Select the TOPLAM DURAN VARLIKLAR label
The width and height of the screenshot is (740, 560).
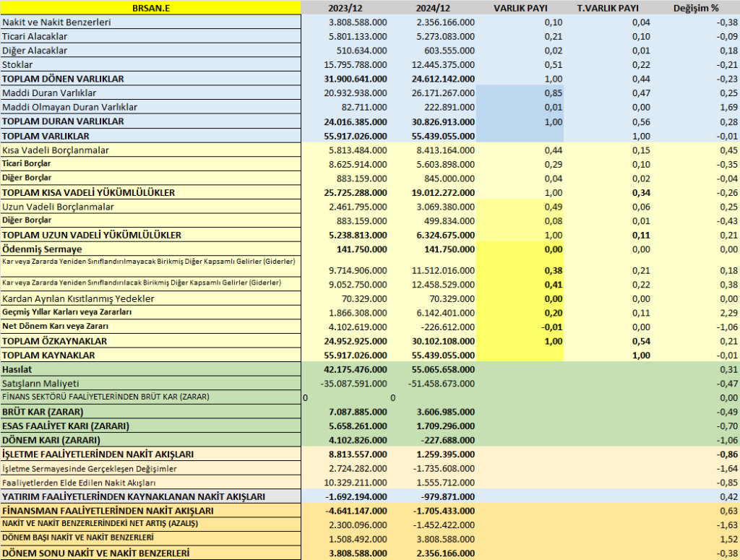[x=150, y=121]
